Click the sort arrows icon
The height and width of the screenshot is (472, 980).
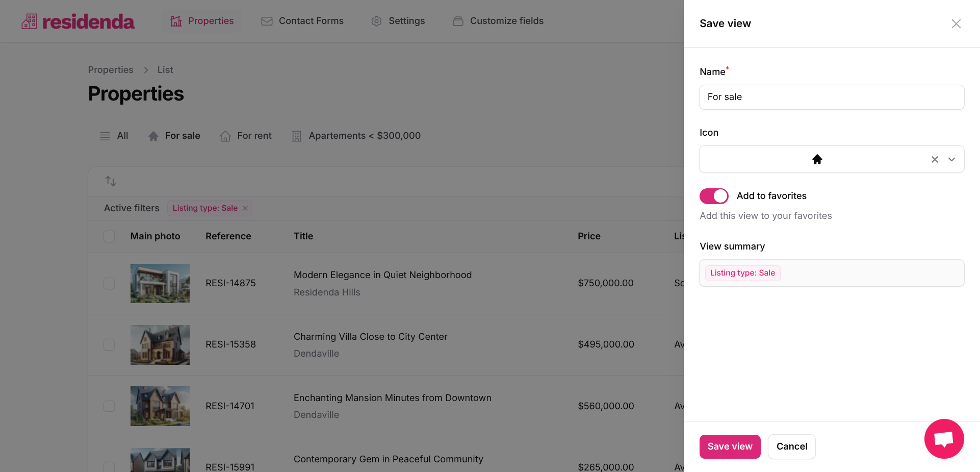click(x=111, y=181)
